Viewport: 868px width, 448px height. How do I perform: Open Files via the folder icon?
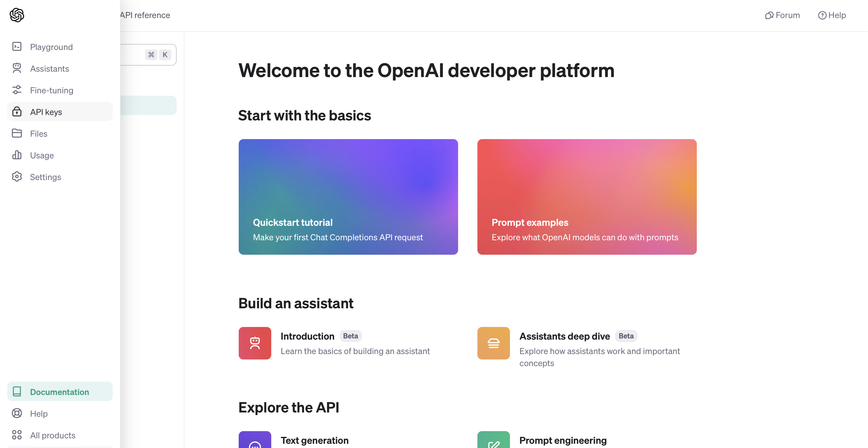pos(17,133)
